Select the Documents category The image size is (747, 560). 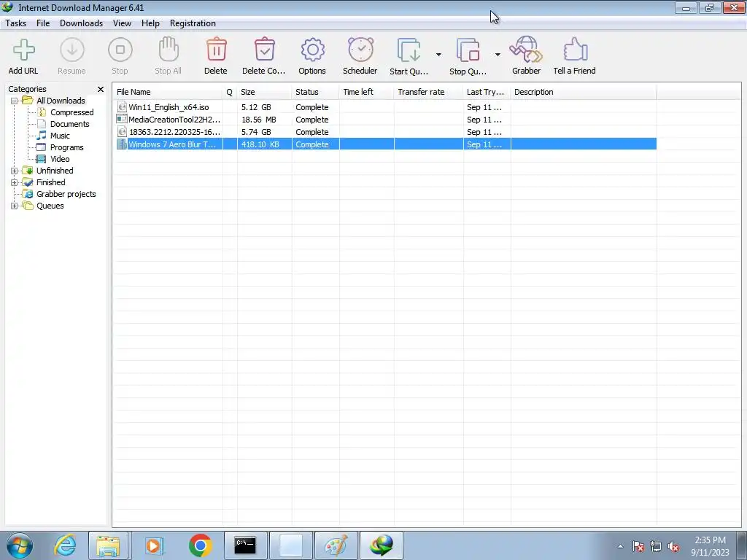pyautogui.click(x=69, y=124)
